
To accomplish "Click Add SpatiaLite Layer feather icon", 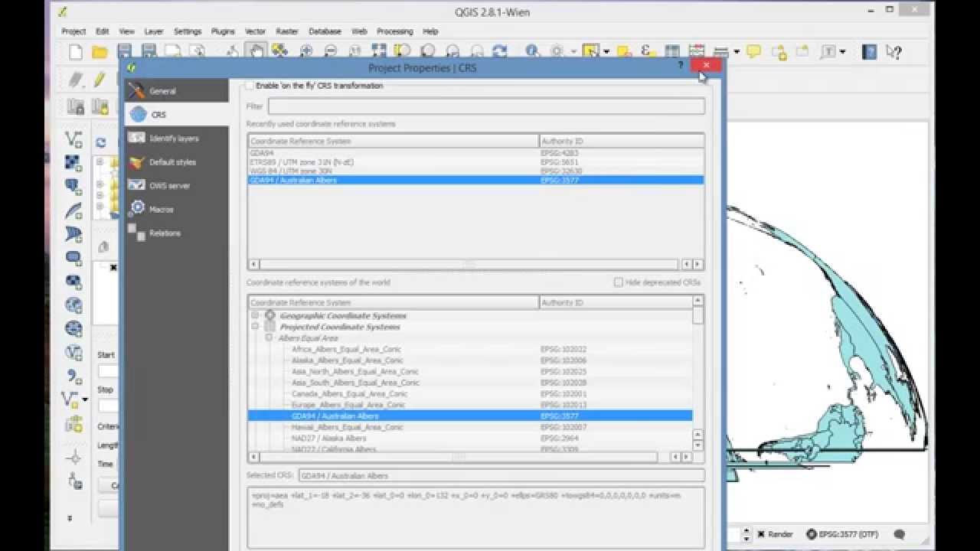I will tap(73, 210).
